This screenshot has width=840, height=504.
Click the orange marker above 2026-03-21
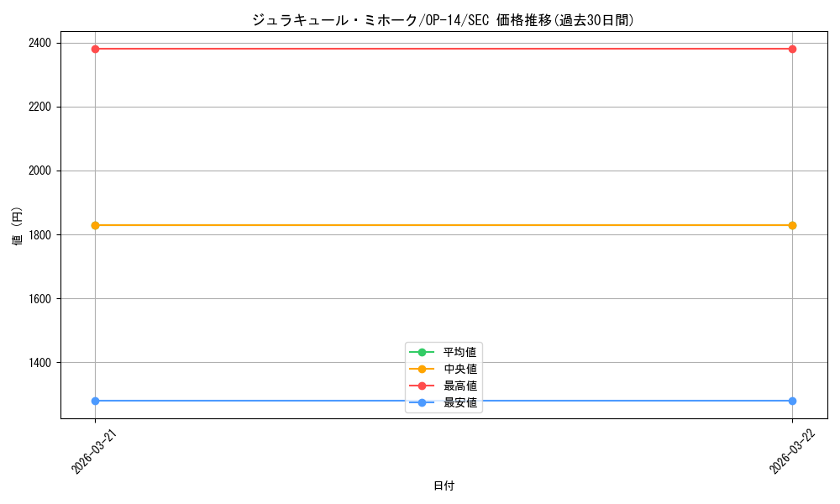(95, 225)
